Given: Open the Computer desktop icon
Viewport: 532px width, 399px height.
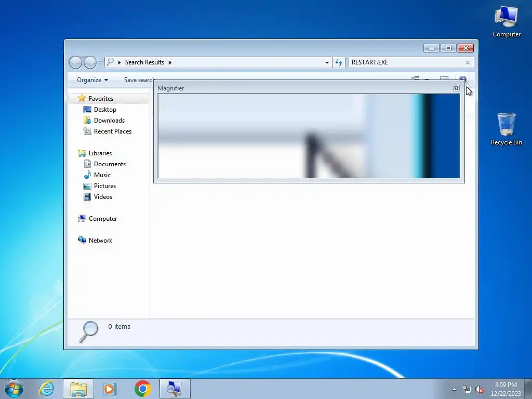Looking at the screenshot, I should coord(506,21).
